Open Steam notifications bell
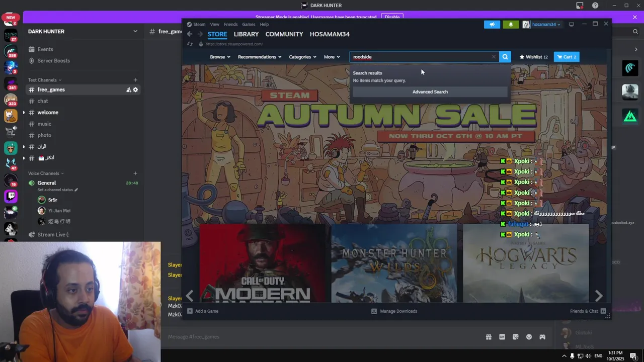The width and height of the screenshot is (644, 362). [x=511, y=24]
